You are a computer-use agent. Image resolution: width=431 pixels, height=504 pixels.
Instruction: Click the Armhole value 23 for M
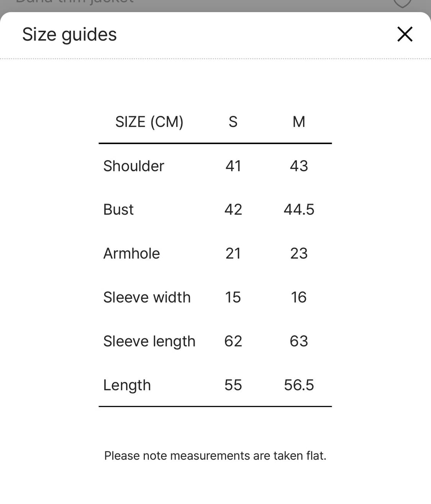[299, 253]
